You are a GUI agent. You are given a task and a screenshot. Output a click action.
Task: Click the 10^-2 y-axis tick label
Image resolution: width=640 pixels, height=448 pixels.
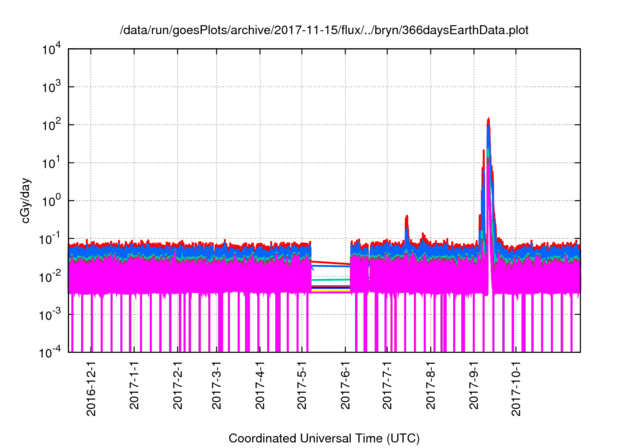50,277
